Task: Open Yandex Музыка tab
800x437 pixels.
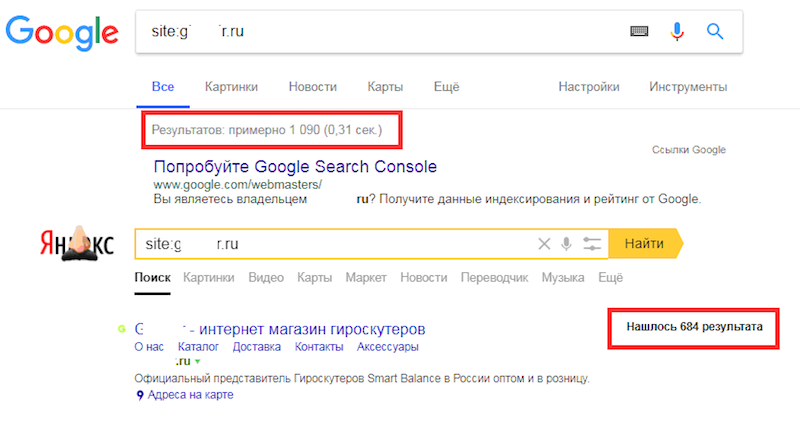Action: coord(563,277)
